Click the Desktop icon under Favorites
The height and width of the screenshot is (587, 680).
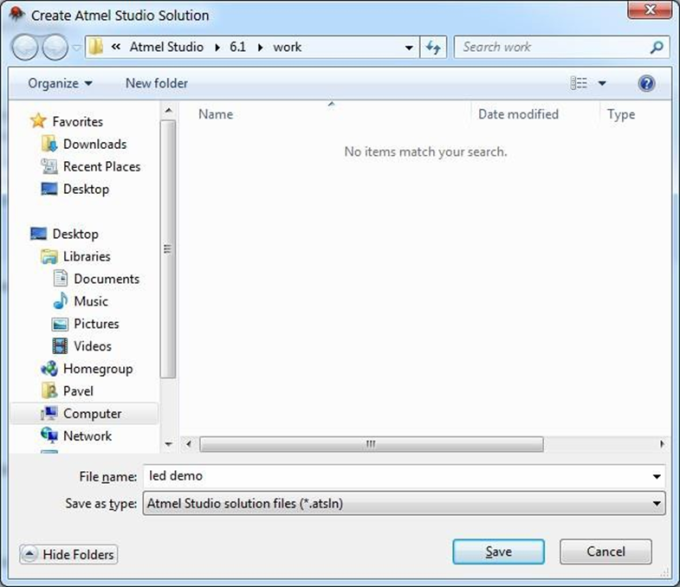(x=49, y=189)
